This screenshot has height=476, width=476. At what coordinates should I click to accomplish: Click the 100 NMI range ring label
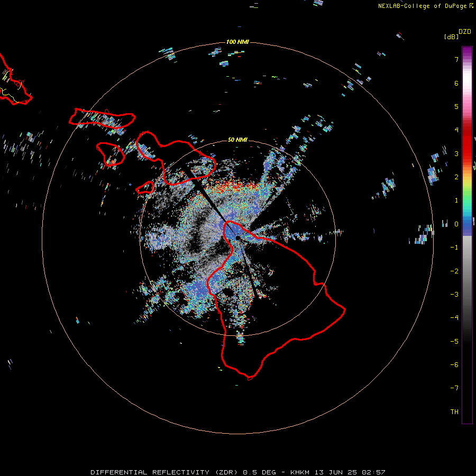pos(237,42)
